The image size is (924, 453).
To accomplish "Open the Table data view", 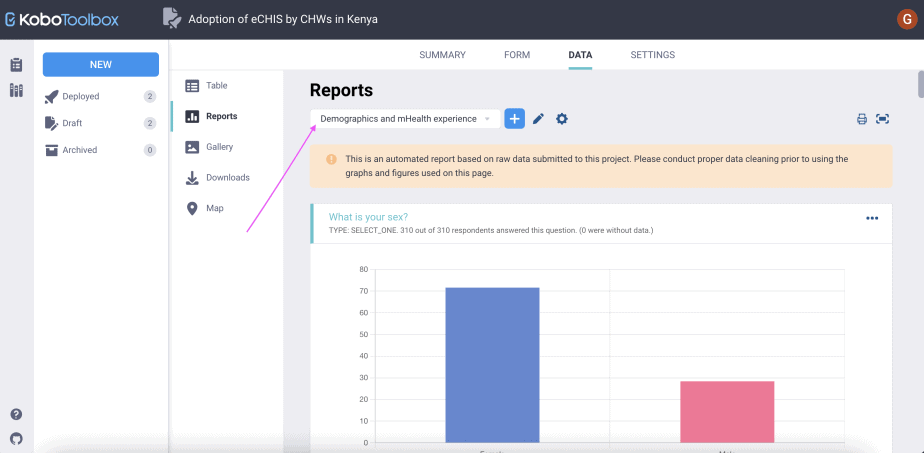I will (x=216, y=86).
